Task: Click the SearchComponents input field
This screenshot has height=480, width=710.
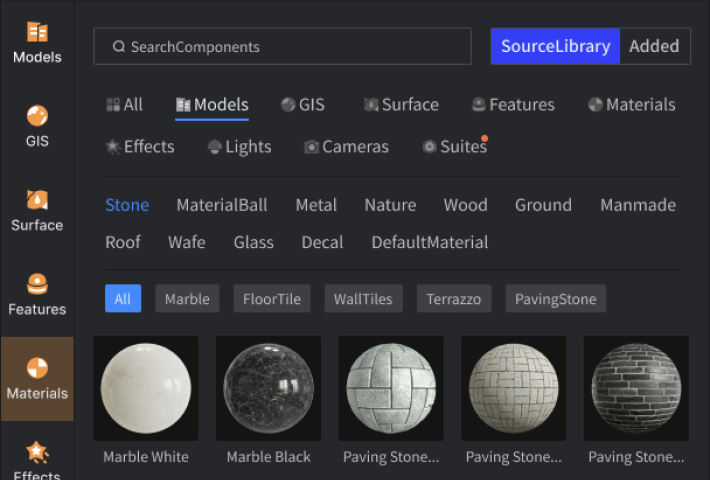Action: click(282, 46)
